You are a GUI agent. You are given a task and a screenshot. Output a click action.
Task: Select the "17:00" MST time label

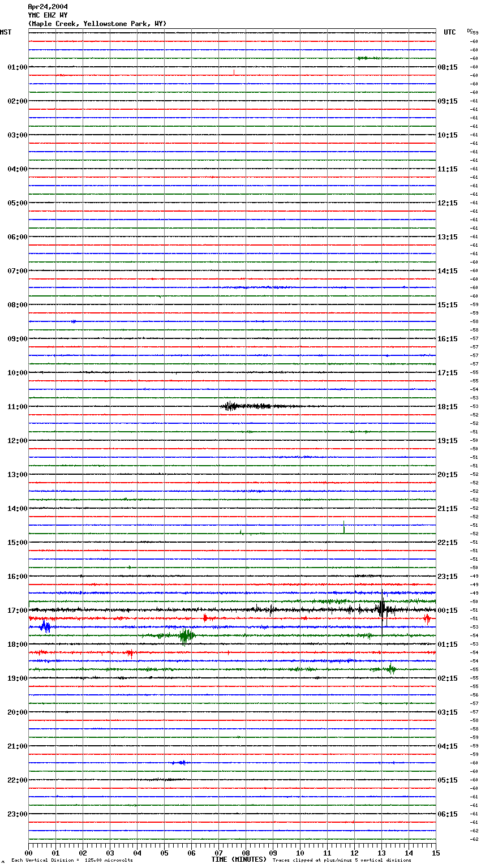coord(17,610)
